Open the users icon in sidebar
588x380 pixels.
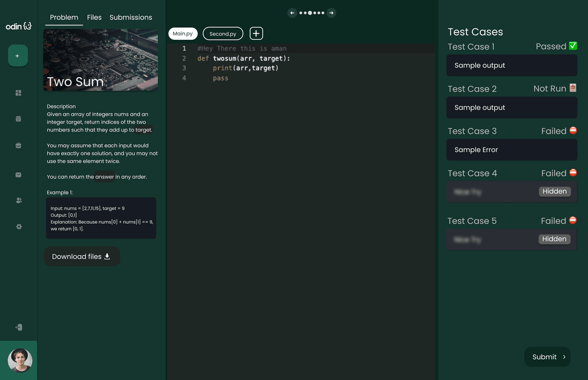19,201
